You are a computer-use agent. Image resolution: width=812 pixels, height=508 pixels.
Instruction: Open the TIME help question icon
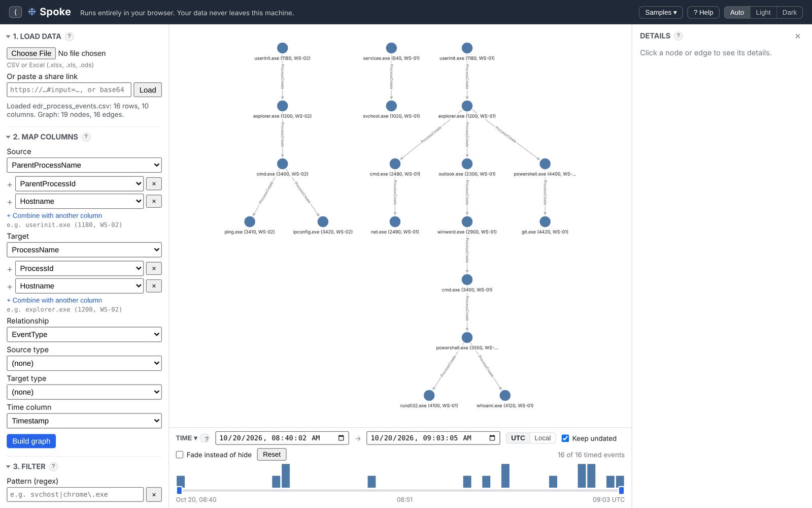tap(206, 438)
